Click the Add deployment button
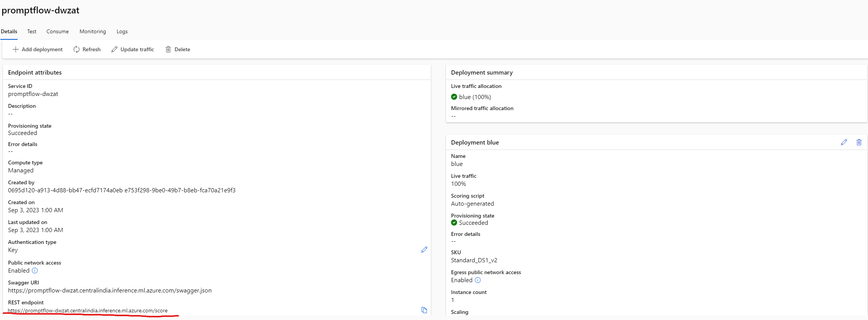 37,49
